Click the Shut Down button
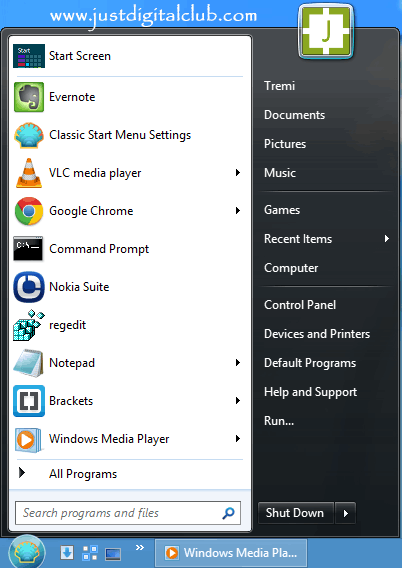The image size is (402, 568). point(296,513)
